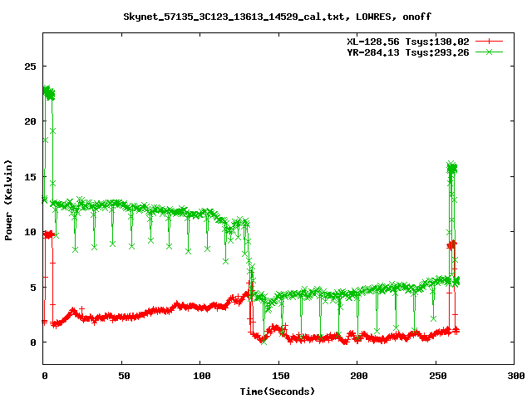Click the y-axis tick label 20

coord(30,121)
